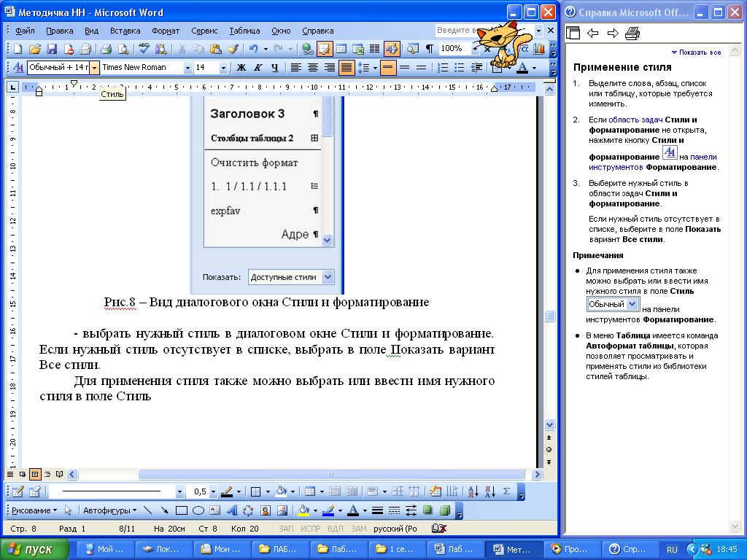This screenshot has height=560, width=747.
Task: Create a new blank document
Action: pyautogui.click(x=18, y=49)
